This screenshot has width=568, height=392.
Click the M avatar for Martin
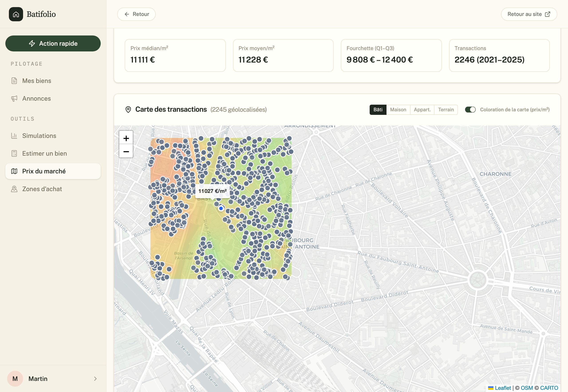(15, 379)
